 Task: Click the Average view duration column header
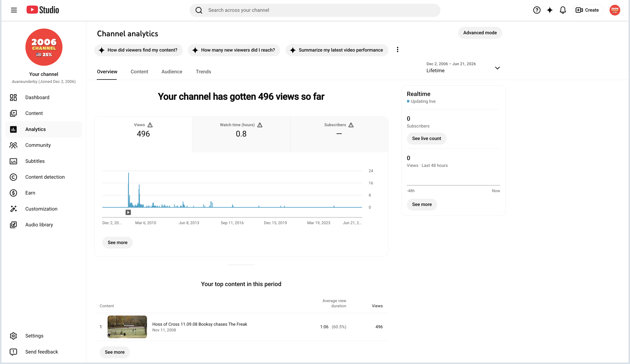(x=334, y=303)
